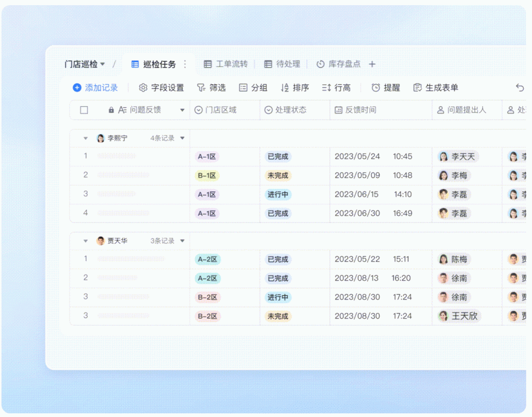The width and height of the screenshot is (532, 417).
Task: Switch to the 工单流转 tab
Action: (x=225, y=64)
